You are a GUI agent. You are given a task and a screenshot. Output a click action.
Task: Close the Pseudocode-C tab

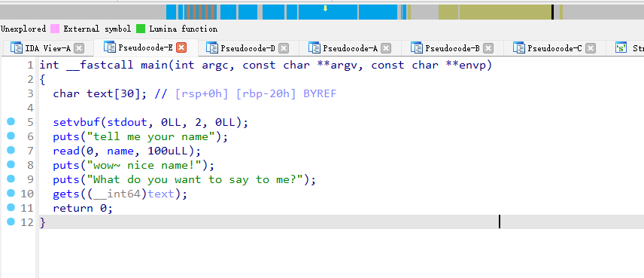[591, 48]
